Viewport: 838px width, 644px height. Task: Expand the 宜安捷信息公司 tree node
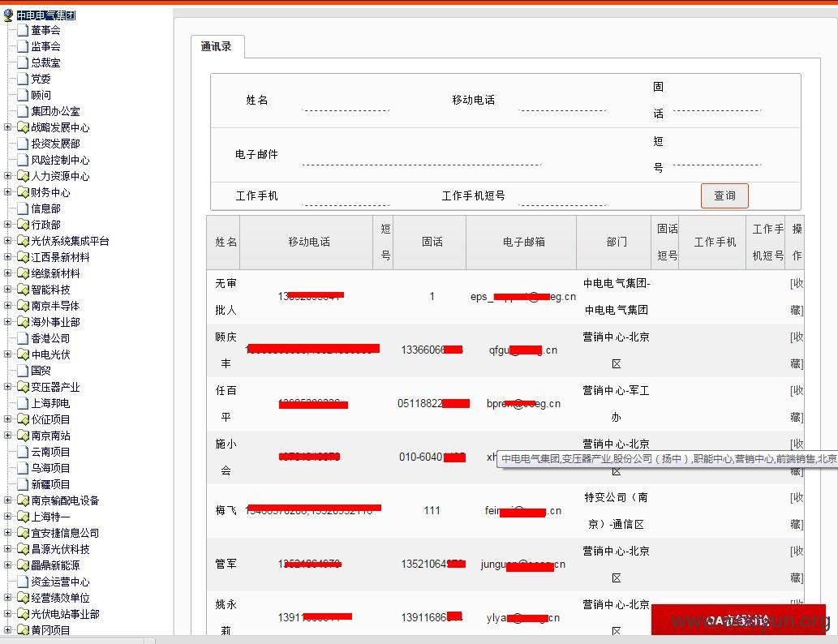point(7,532)
